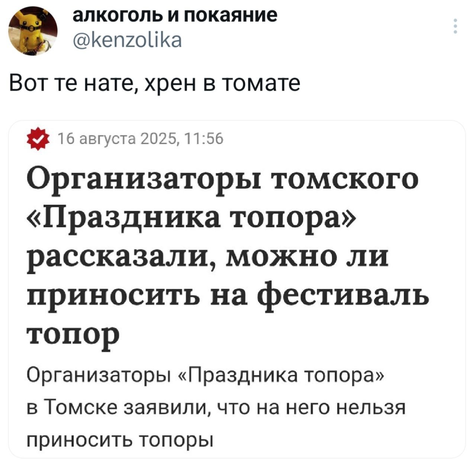Click the "16 августа 2025, 11:56" timestamp

(x=140, y=139)
